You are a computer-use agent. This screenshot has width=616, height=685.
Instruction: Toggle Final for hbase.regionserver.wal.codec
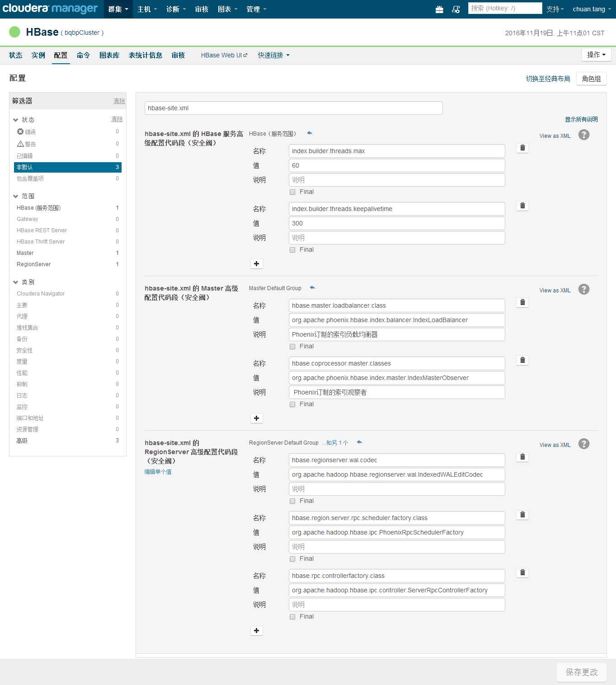tap(292, 501)
